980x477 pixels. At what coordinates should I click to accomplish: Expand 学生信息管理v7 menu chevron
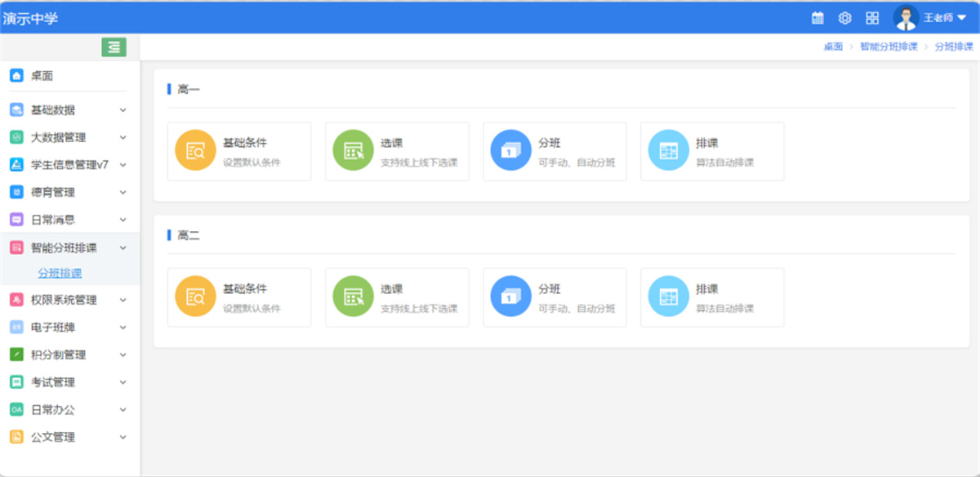click(x=123, y=165)
